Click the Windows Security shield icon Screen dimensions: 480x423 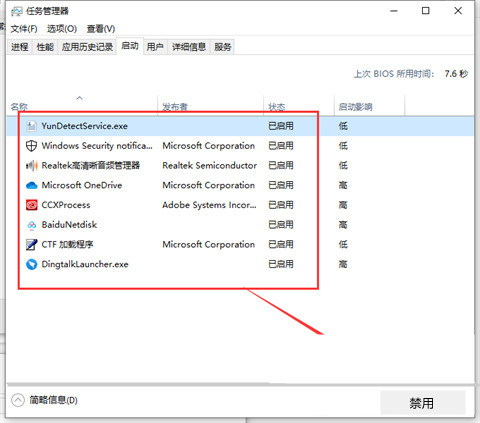[31, 146]
